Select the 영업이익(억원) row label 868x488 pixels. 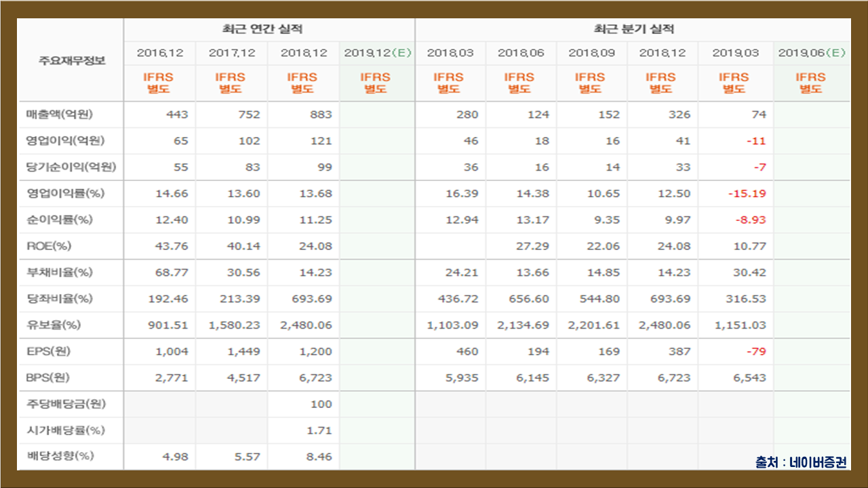[x=65, y=141]
